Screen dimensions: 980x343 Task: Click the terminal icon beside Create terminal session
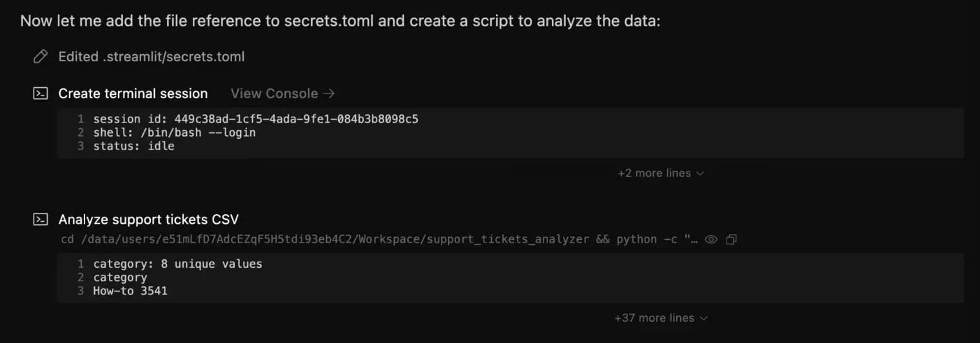[41, 93]
